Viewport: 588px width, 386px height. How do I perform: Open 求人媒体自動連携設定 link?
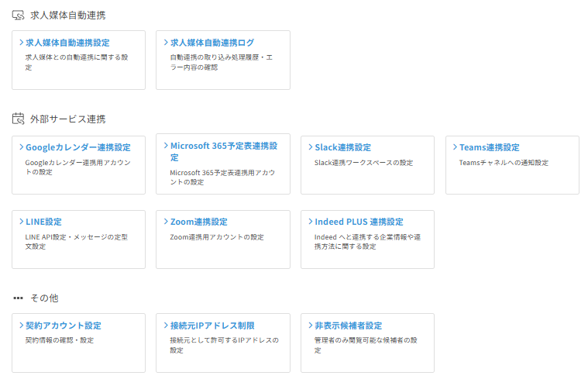click(67, 43)
